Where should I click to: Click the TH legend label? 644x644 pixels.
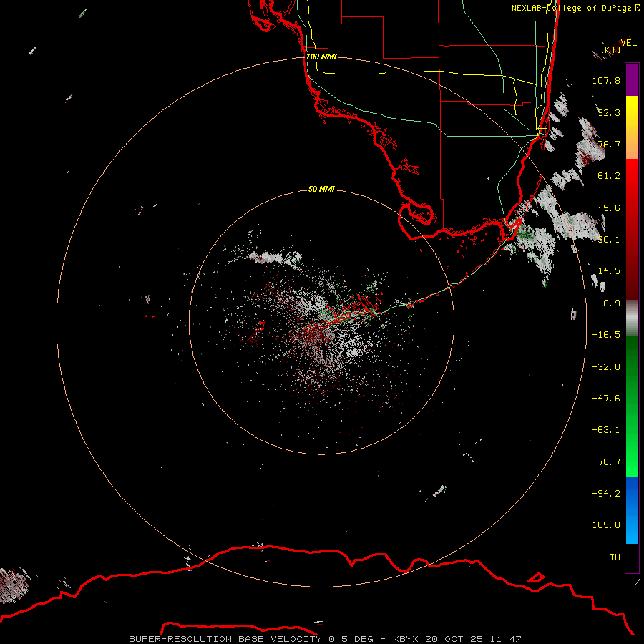pos(615,557)
